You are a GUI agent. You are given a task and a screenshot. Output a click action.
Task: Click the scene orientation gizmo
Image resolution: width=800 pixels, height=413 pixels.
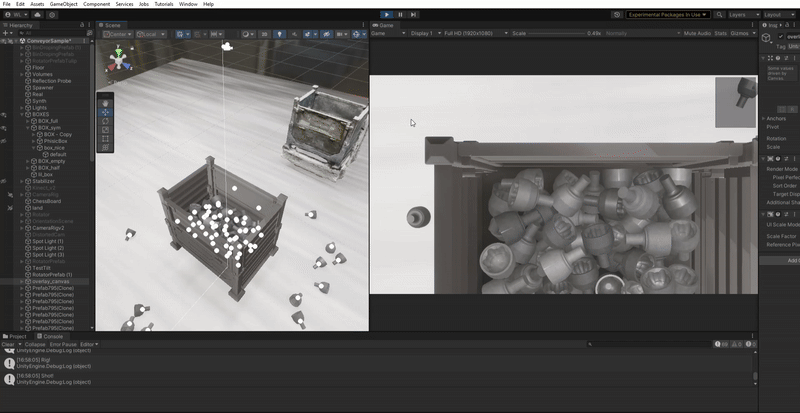pyautogui.click(x=120, y=62)
